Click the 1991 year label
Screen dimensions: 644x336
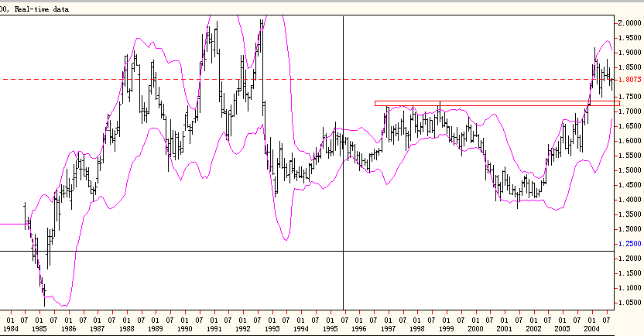click(x=214, y=328)
